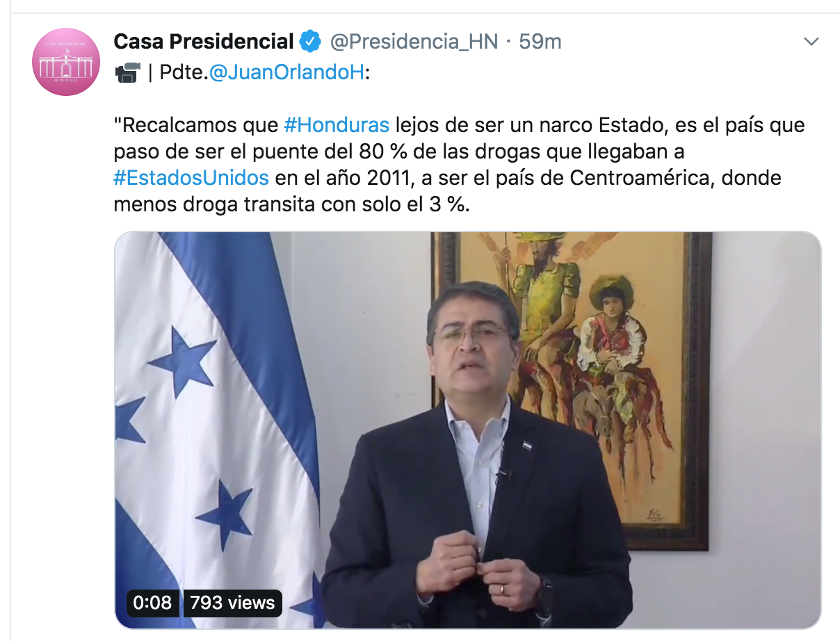The image size is (840, 641).
Task: Click the speaker's clasped hands in video
Action: pos(478,569)
